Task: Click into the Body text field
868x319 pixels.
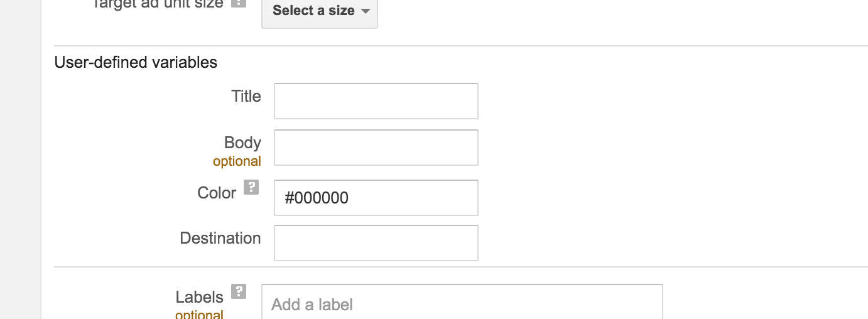Action: click(x=376, y=148)
